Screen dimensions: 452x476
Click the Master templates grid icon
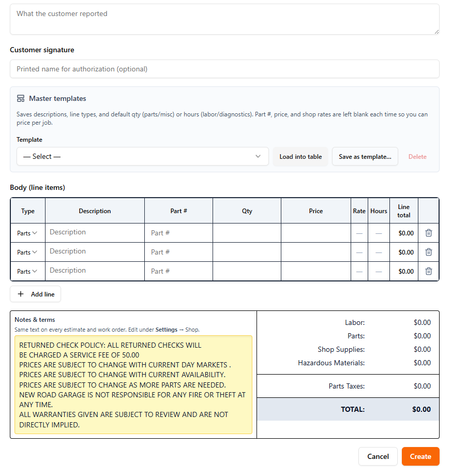(x=20, y=98)
